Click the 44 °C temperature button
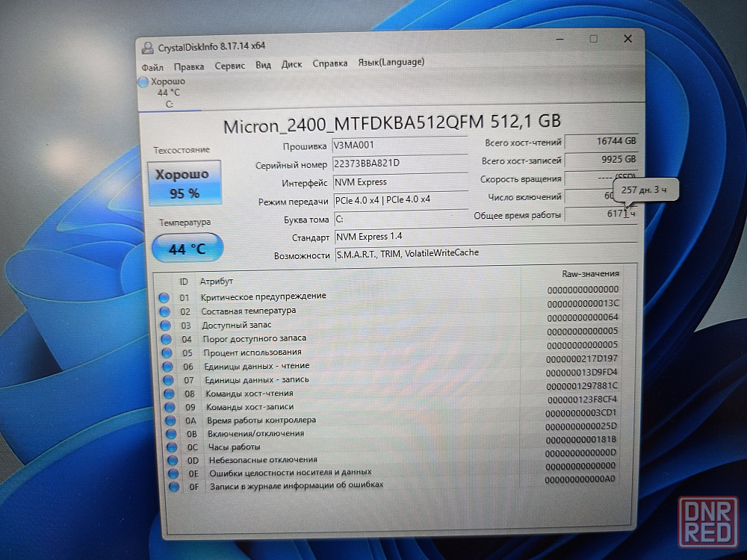 coord(187,248)
